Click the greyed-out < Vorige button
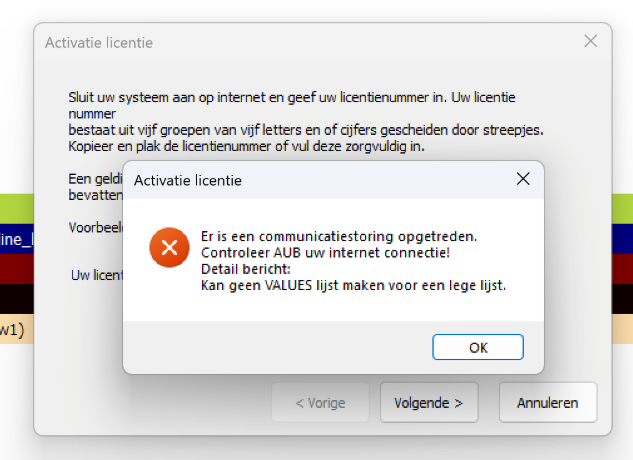This screenshot has height=460, width=633. [x=321, y=403]
